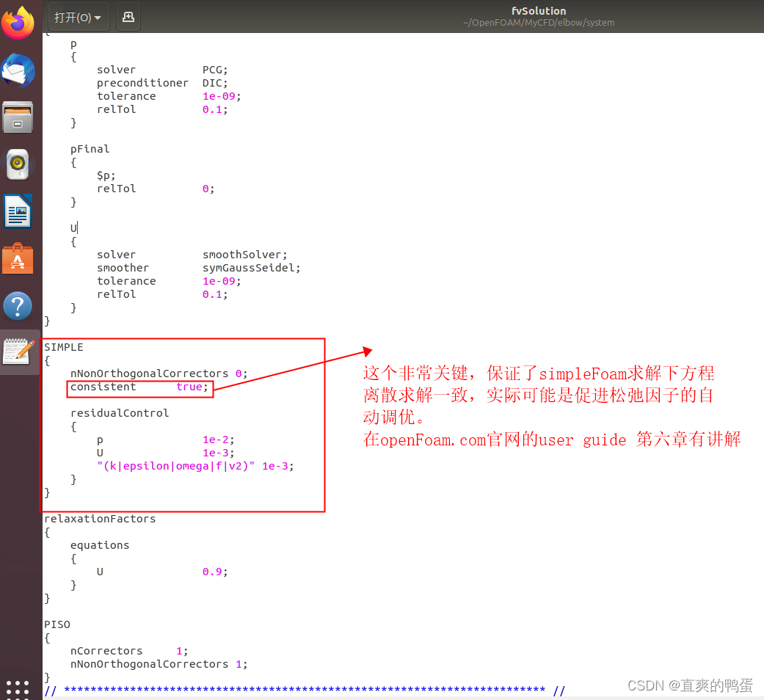The image size is (764, 700).
Task: Select the PISO keyword in the text
Action: 57,624
